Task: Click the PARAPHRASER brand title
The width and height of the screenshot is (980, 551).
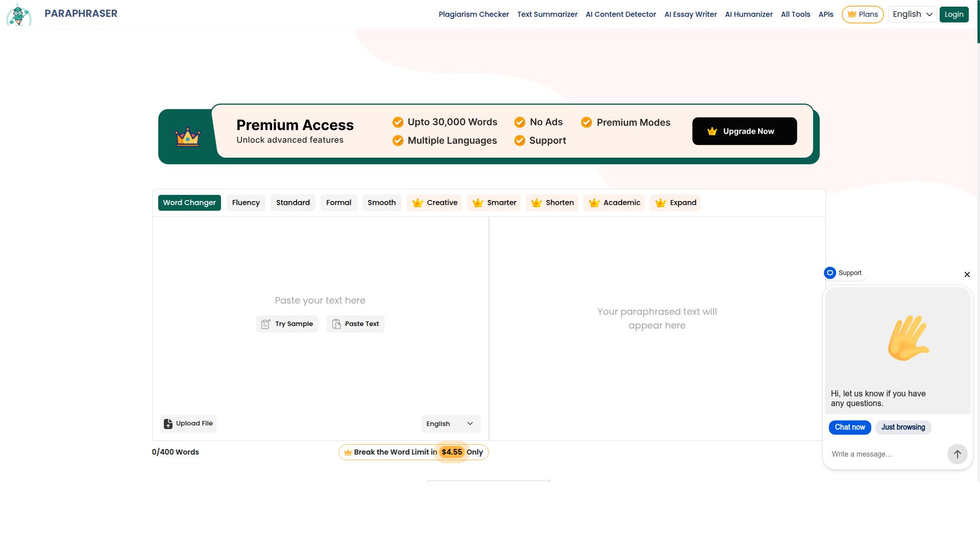Action: click(81, 14)
